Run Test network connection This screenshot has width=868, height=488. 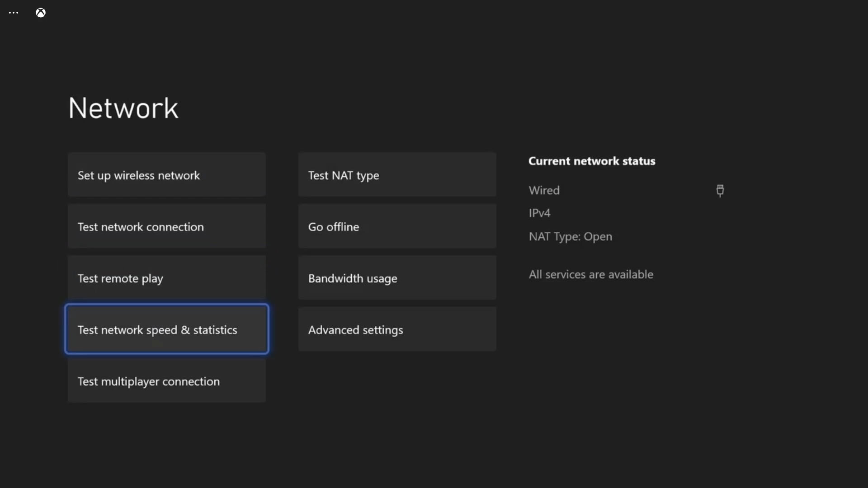pos(166,226)
